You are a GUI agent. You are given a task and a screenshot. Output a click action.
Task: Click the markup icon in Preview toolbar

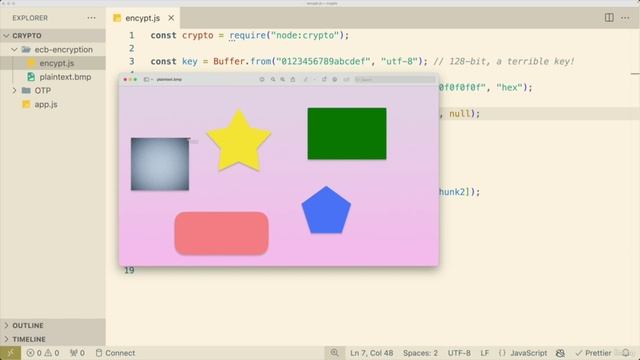tap(335, 80)
